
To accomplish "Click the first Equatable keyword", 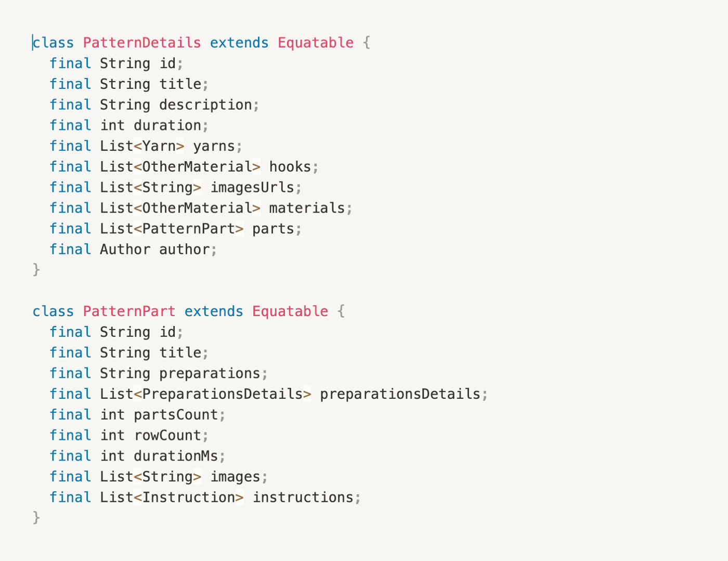I will pos(316,43).
